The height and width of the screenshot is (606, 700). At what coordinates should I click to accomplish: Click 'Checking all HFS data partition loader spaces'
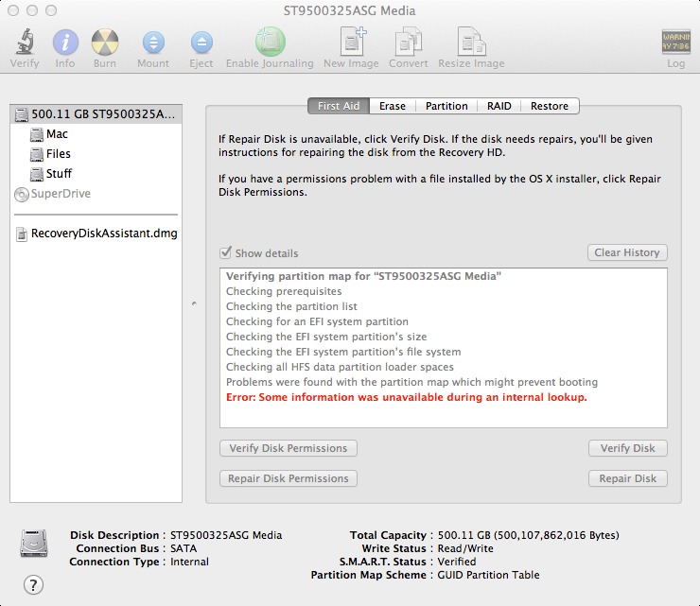(x=340, y=367)
